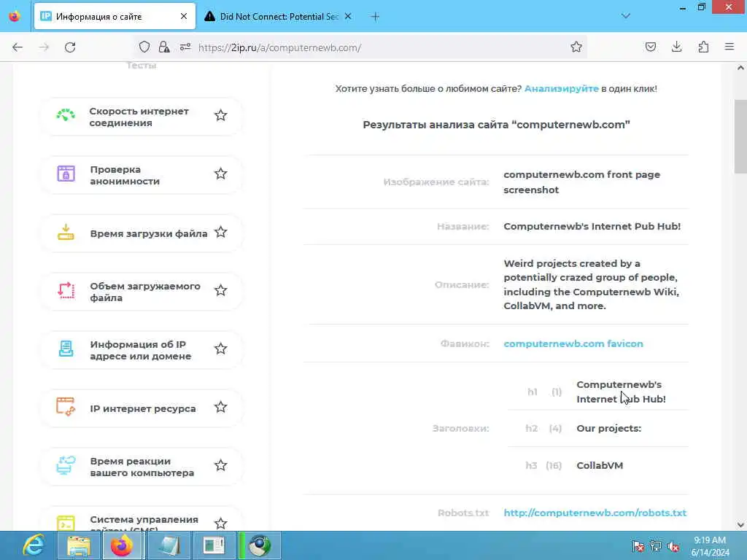Close the 'Did Not Connect' tab
The height and width of the screenshot is (560, 747).
[x=348, y=17]
